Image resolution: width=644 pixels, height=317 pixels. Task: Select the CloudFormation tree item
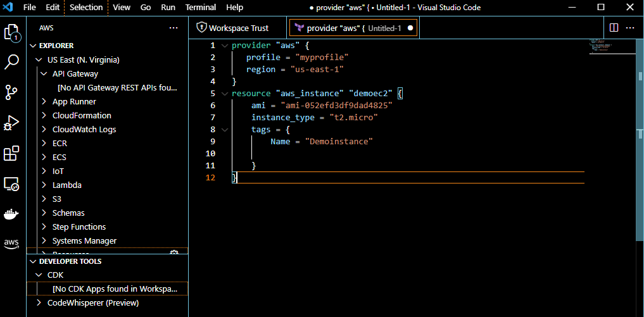[x=82, y=116]
